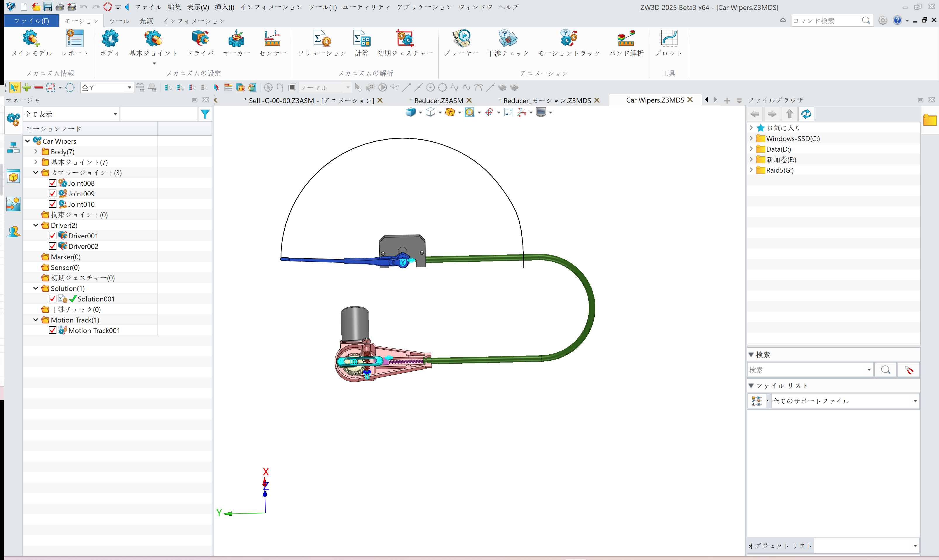The image size is (939, 560).
Task: Click the red minus remove icon
Action: (39, 88)
